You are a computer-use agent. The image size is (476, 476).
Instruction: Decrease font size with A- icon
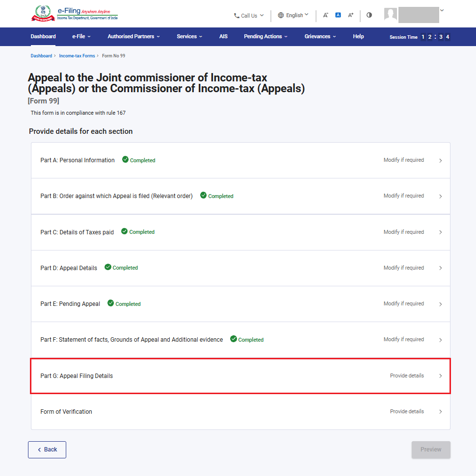[325, 15]
